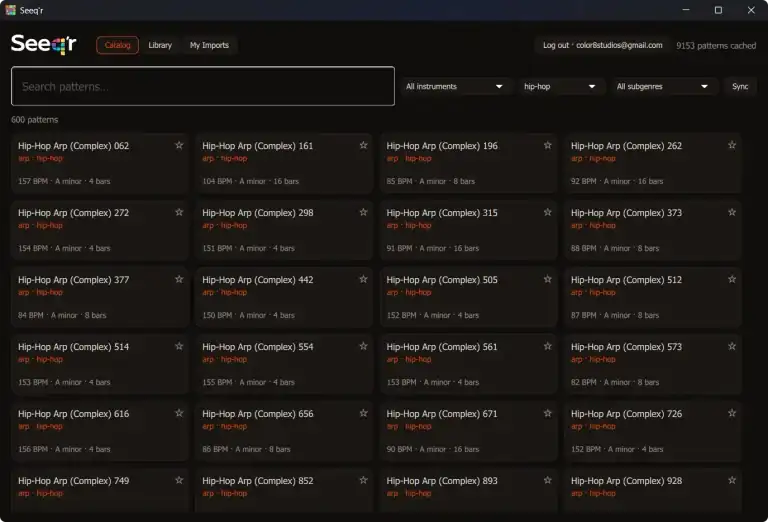This screenshot has width=768, height=522.
Task: Click '155 BPM · A minor · 4 bars' info
Action: (x=248, y=382)
